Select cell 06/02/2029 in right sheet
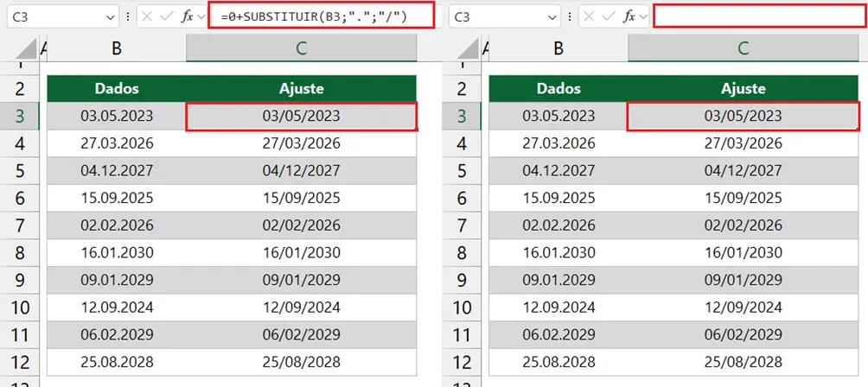This screenshot has height=387, width=868. coord(743,335)
